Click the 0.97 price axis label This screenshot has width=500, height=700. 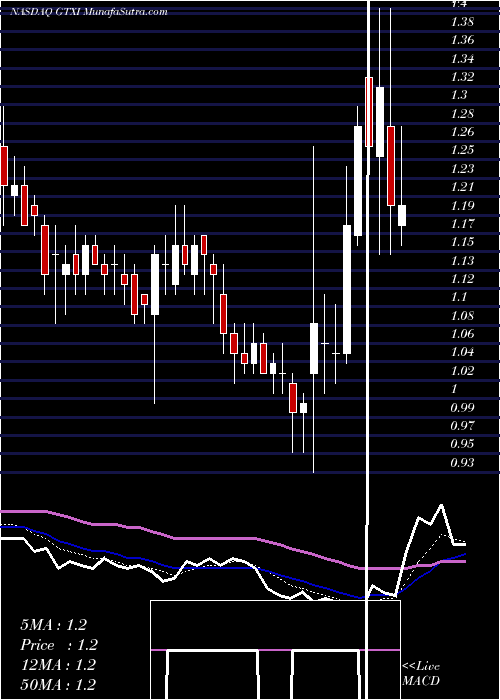(x=462, y=426)
